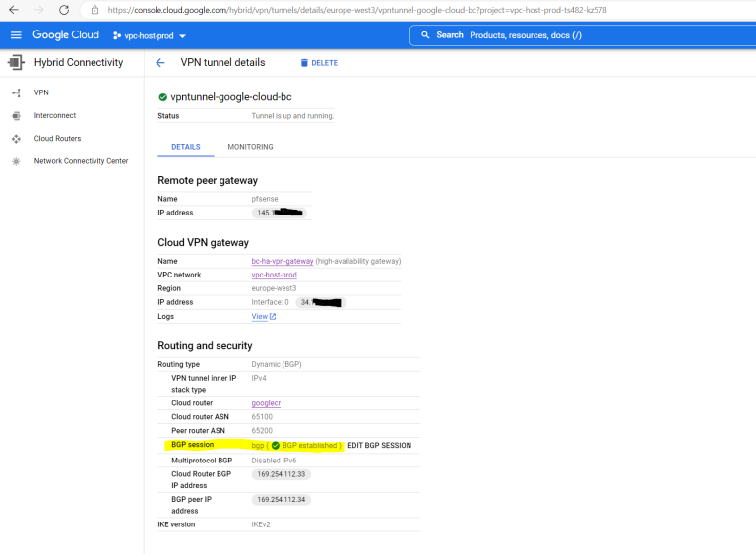This screenshot has width=756, height=554.
Task: Click the gateway IP address chip starting with 34
Action: 321,302
